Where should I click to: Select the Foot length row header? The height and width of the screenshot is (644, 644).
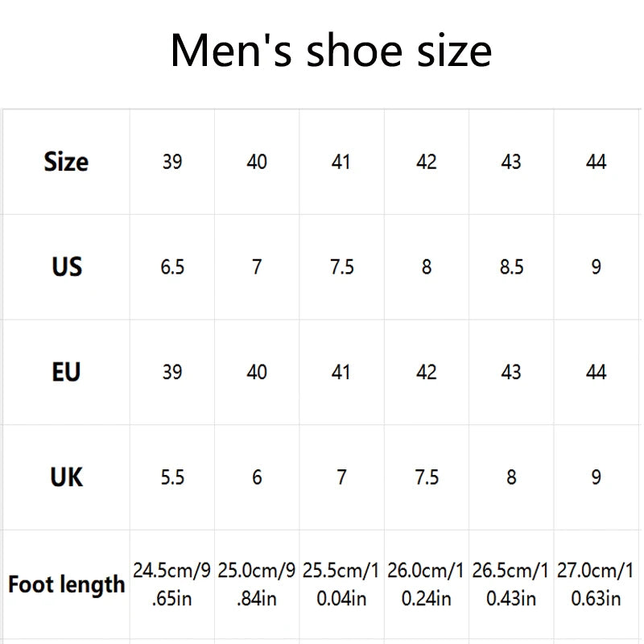[x=66, y=584]
